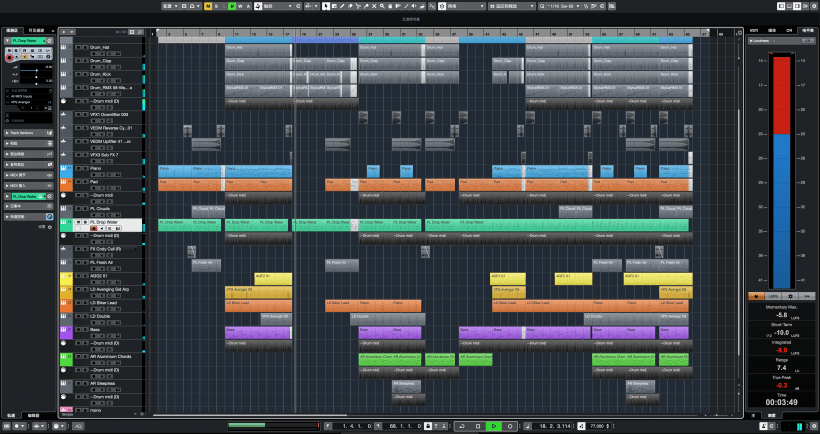Start playback with the green play button
820x434 pixels.
click(x=494, y=426)
